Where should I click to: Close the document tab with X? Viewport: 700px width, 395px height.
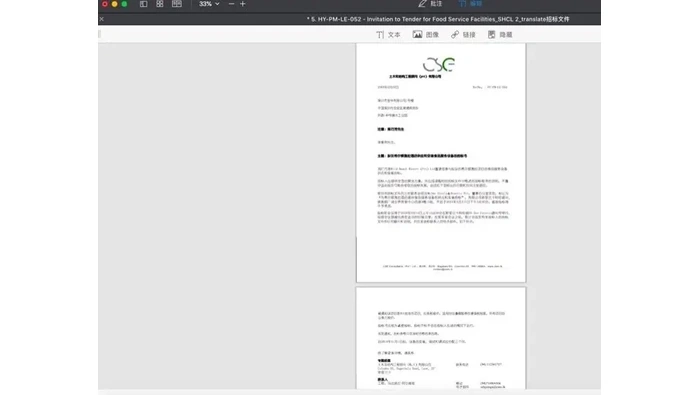[102, 19]
